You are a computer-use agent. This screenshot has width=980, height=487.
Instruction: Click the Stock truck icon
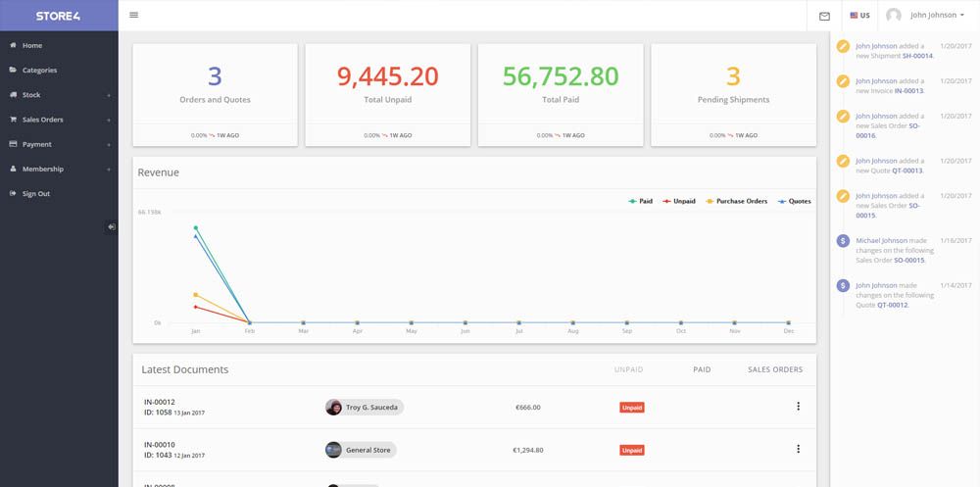tap(13, 94)
